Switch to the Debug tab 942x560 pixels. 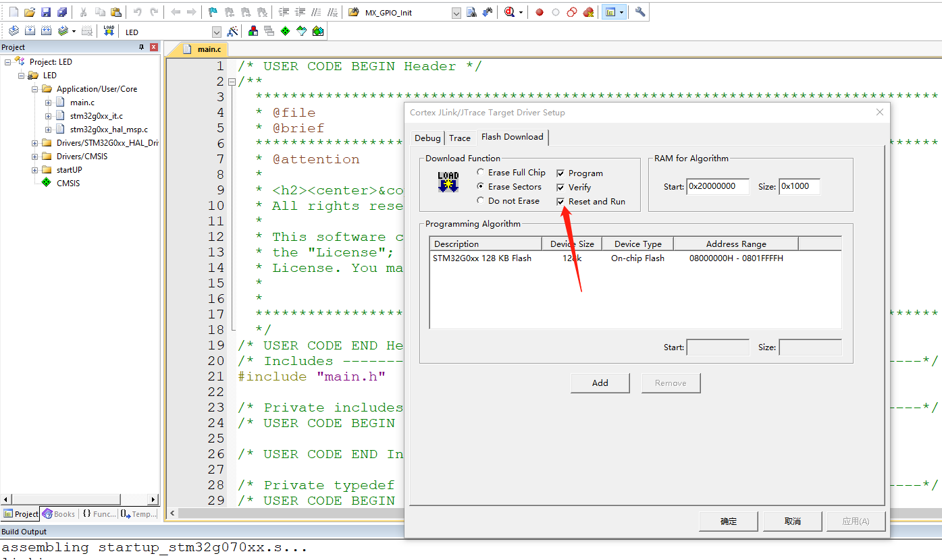point(427,138)
